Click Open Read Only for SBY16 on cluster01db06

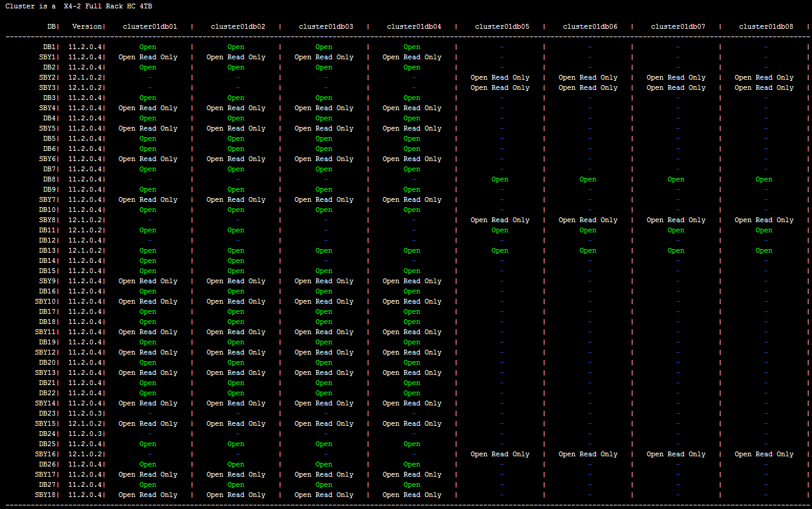588,454
